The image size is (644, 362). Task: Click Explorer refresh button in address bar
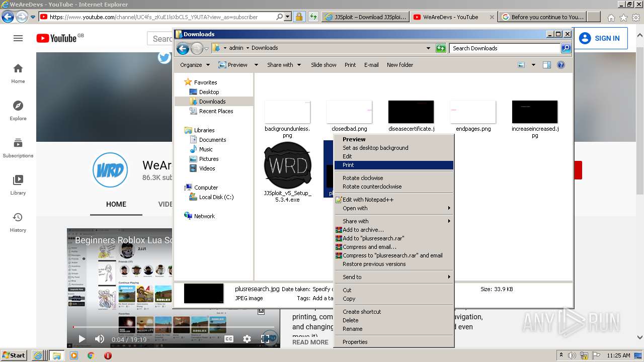(441, 48)
